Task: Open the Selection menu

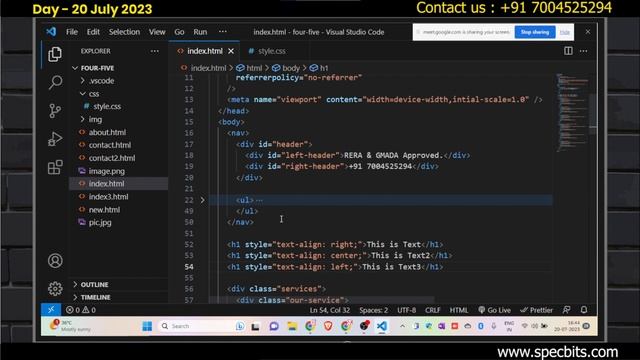Action: 124,32
